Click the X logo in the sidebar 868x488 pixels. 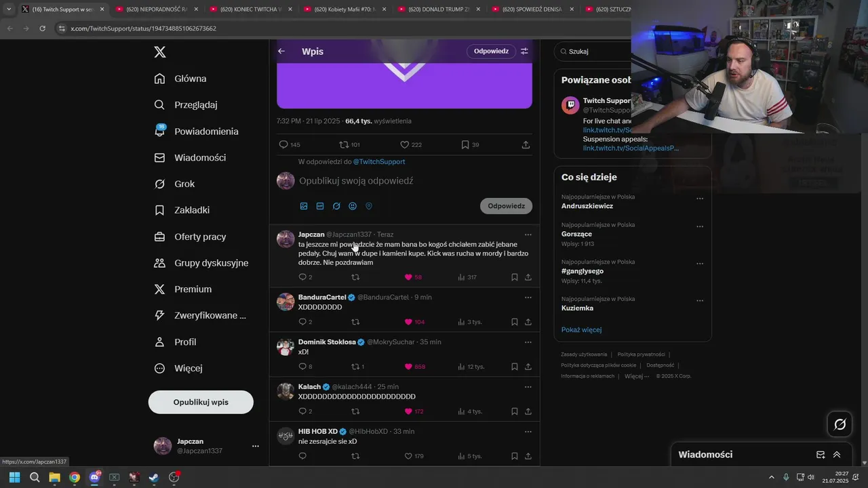160,52
